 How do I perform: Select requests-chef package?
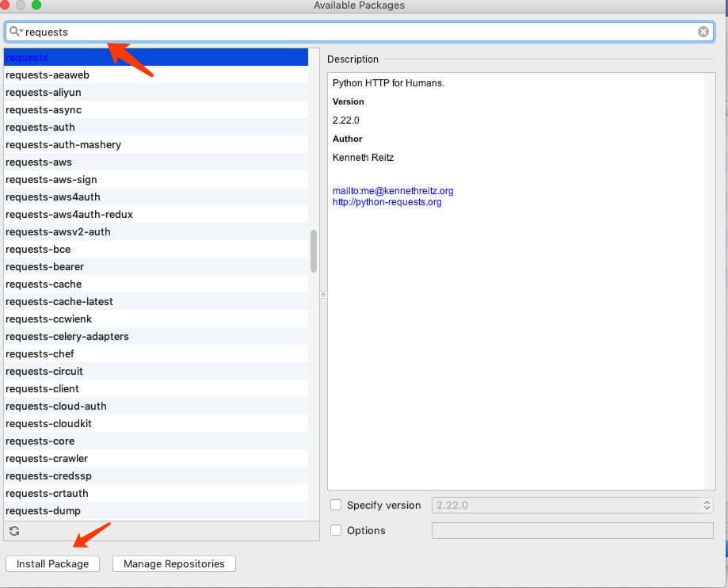156,353
